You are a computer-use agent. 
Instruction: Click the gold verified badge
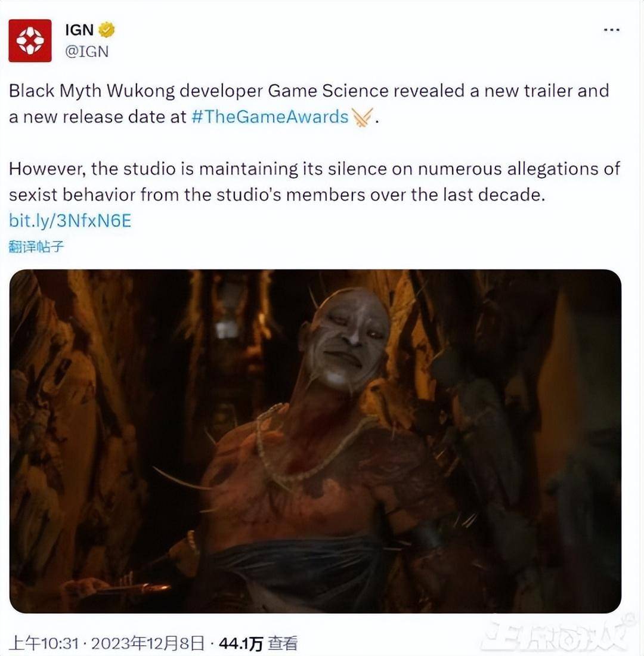pyautogui.click(x=107, y=29)
